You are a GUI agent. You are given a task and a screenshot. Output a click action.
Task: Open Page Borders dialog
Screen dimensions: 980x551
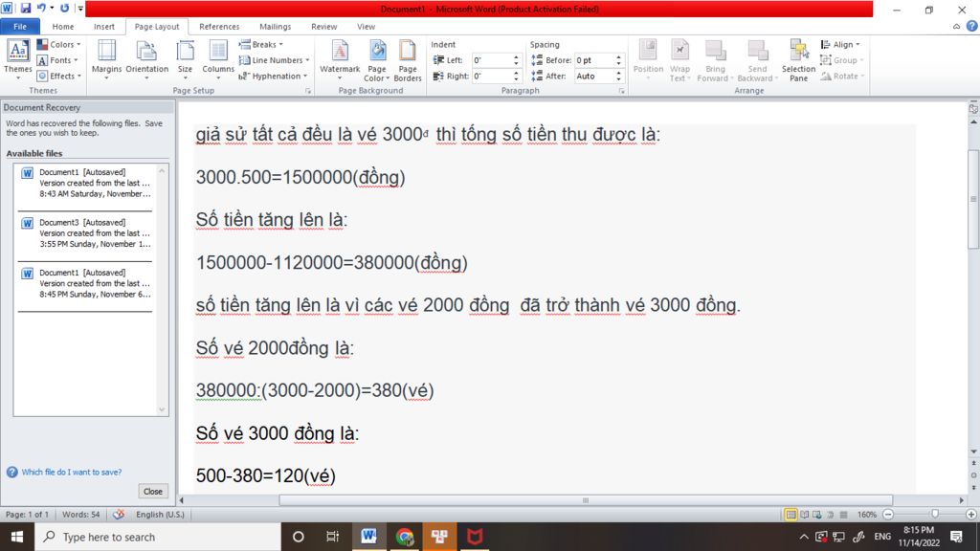[x=408, y=59]
